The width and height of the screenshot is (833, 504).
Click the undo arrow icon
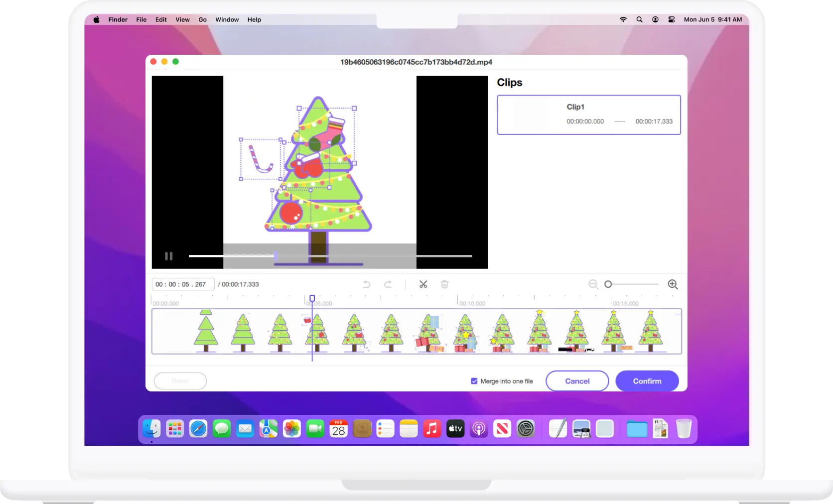point(367,284)
